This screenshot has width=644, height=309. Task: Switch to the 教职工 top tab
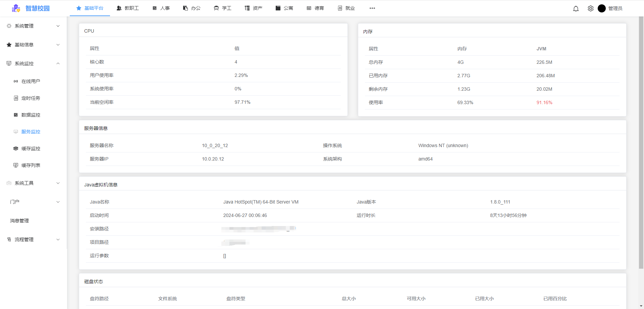tap(128, 8)
